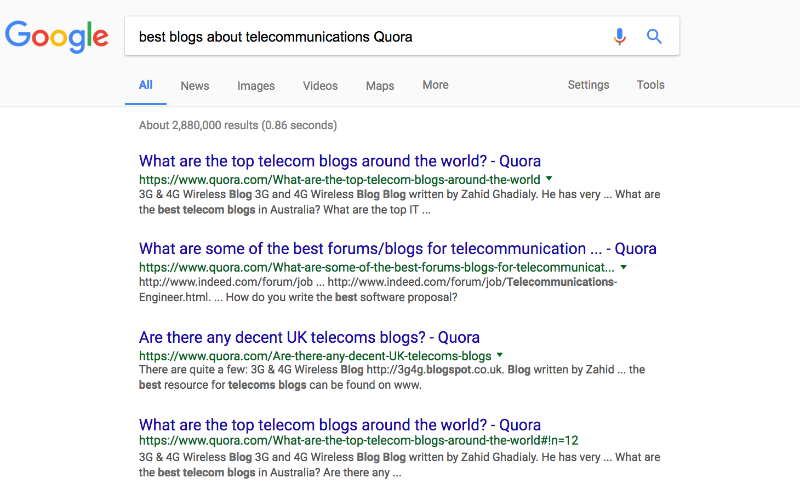Open last 'top telecom blogs around the world' result
The height and width of the screenshot is (495, 800).
(340, 425)
